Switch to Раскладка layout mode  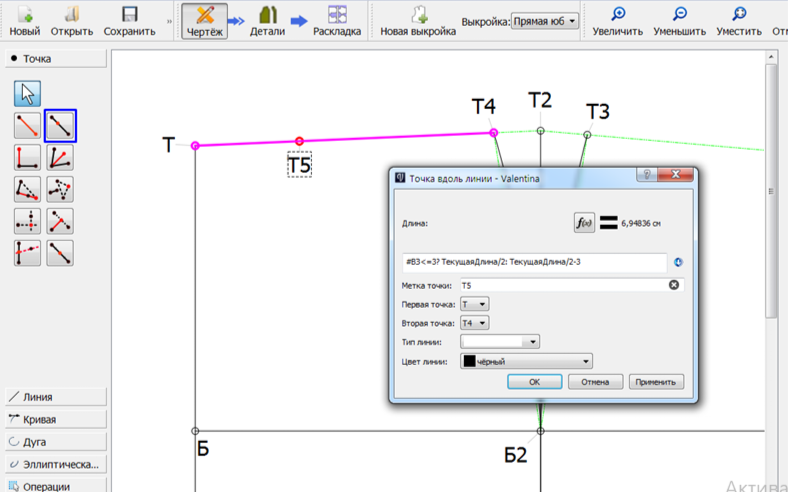(x=337, y=21)
